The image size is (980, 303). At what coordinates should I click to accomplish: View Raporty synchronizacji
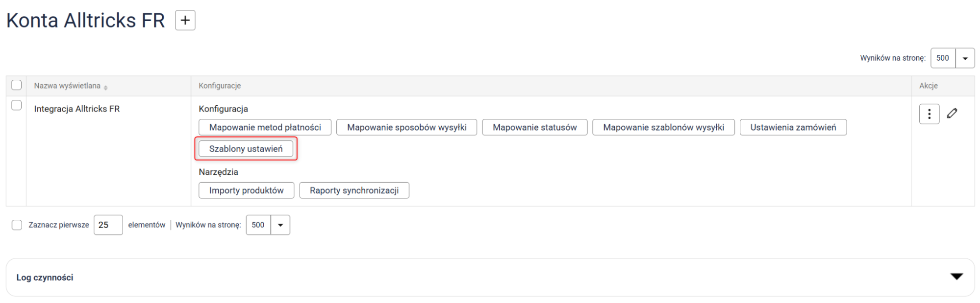click(x=354, y=190)
